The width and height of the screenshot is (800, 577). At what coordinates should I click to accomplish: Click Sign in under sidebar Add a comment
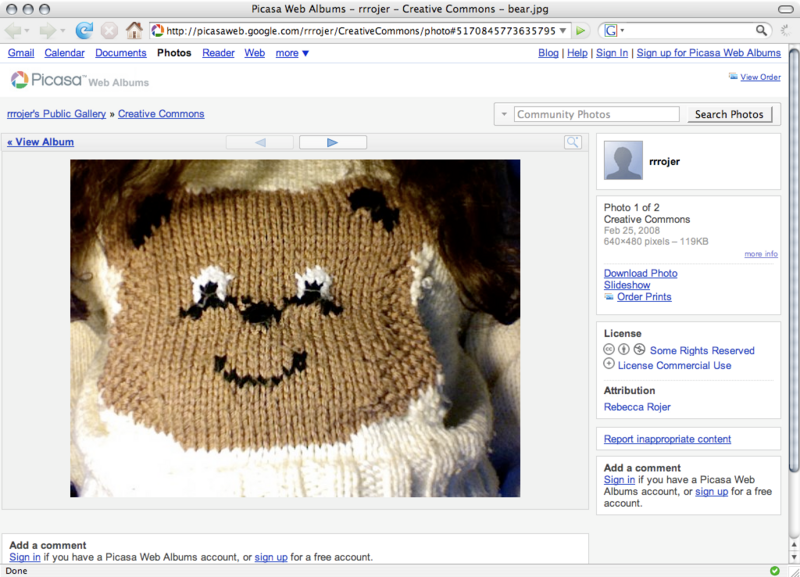tap(619, 480)
